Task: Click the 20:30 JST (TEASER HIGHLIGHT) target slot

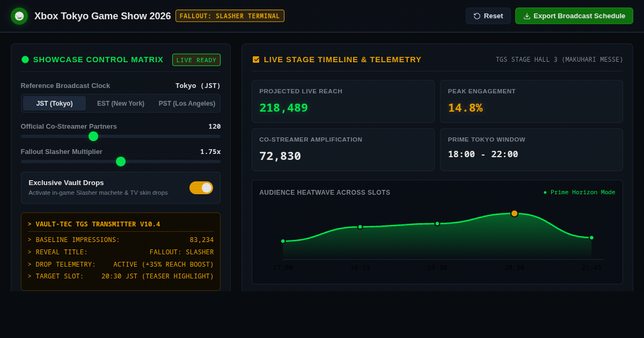Action: pyautogui.click(x=158, y=276)
